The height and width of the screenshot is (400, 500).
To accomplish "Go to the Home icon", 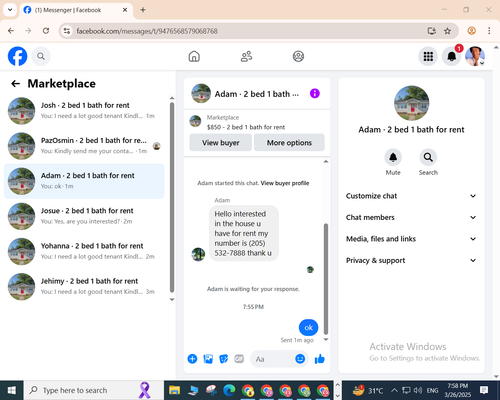I will click(194, 56).
